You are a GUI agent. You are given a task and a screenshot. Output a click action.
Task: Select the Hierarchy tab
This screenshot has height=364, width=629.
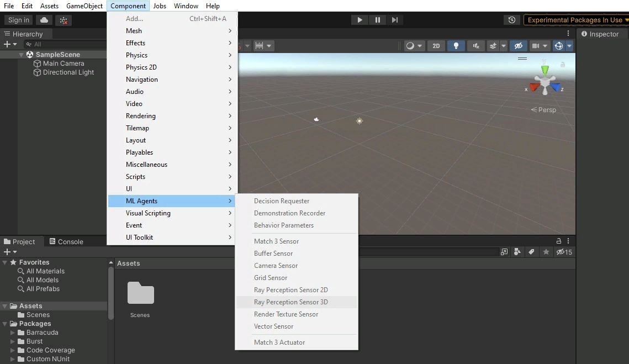tap(23, 34)
